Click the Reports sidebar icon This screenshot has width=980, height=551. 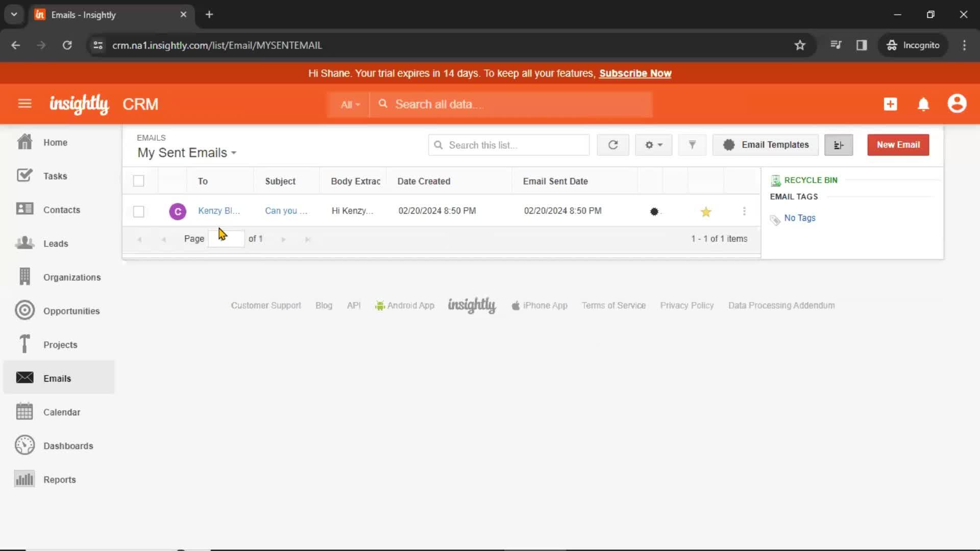pyautogui.click(x=24, y=479)
